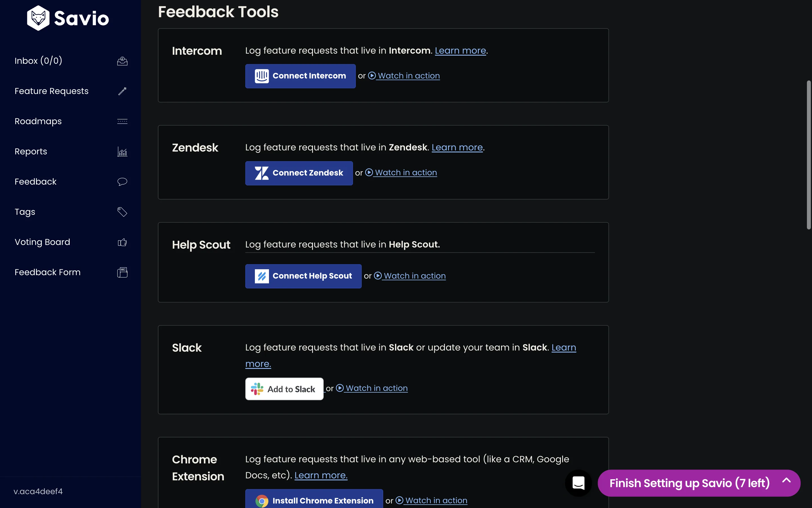
Task: Click the Slack logo in Add to Slack
Action: [x=257, y=389]
